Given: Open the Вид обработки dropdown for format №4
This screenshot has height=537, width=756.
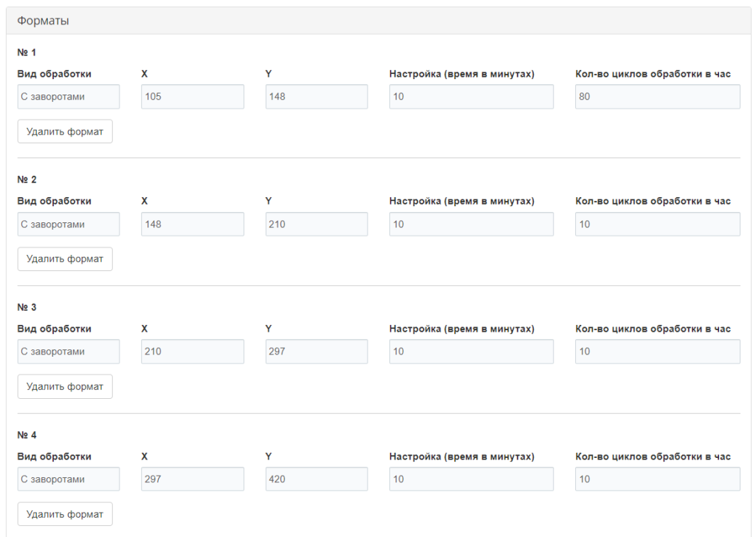Looking at the screenshot, I should tap(68, 479).
